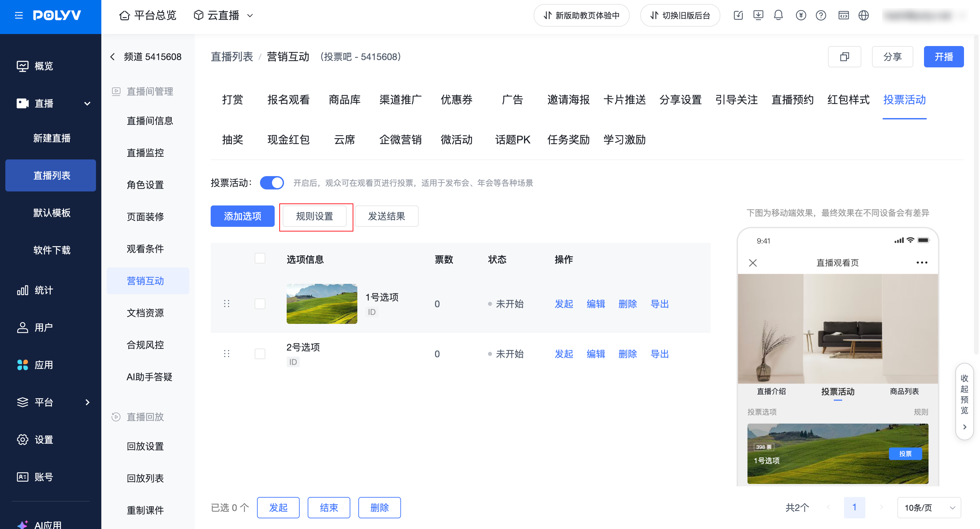This screenshot has height=529, width=980.
Task: Open 直播列表 breadcrumb link
Action: 232,57
